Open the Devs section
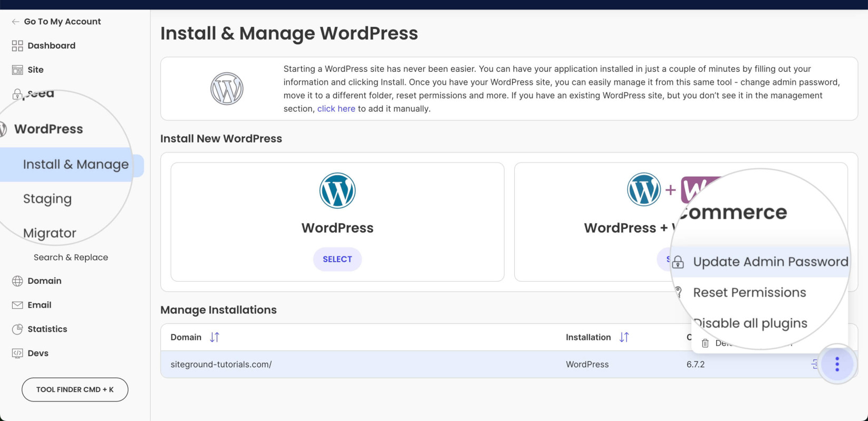This screenshot has width=868, height=421. click(38, 353)
